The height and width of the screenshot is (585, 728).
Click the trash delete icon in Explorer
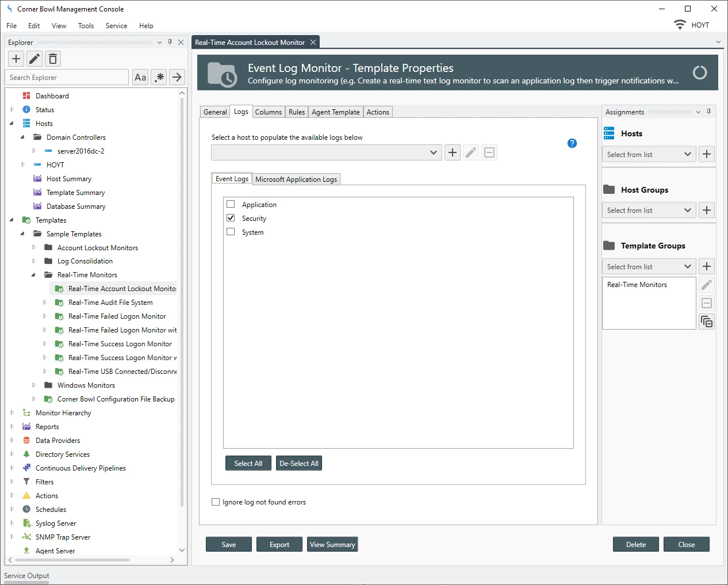click(x=53, y=59)
